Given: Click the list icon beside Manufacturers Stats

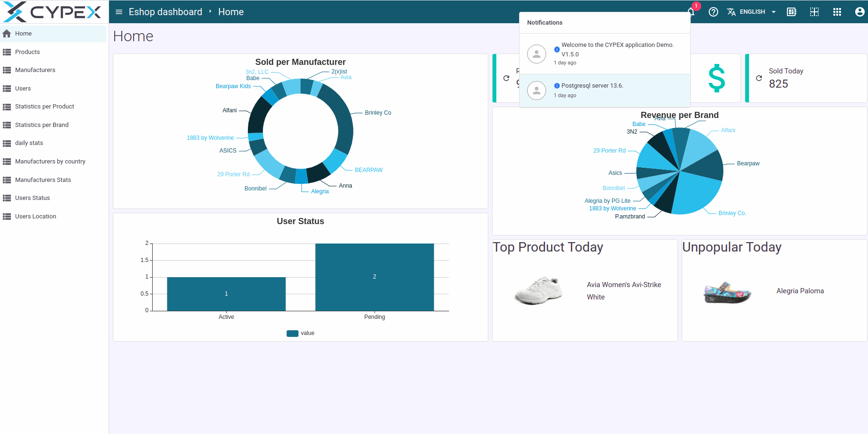Looking at the screenshot, I should (7, 180).
